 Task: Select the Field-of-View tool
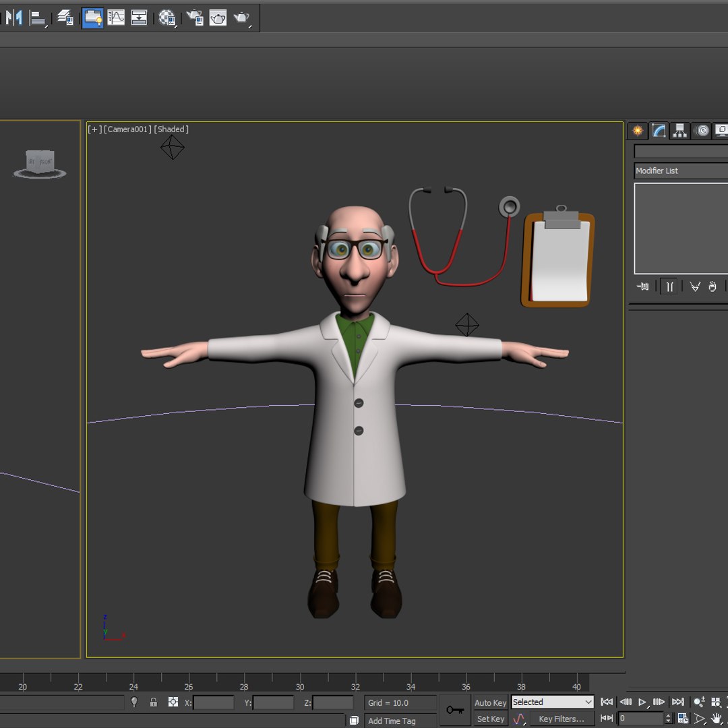700,719
